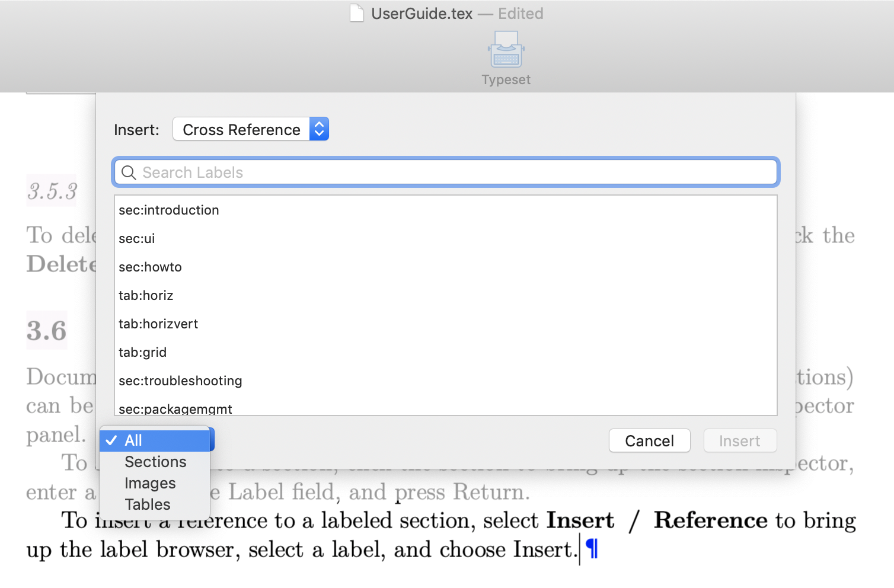
Task: Click the Cancel button
Action: coord(649,440)
